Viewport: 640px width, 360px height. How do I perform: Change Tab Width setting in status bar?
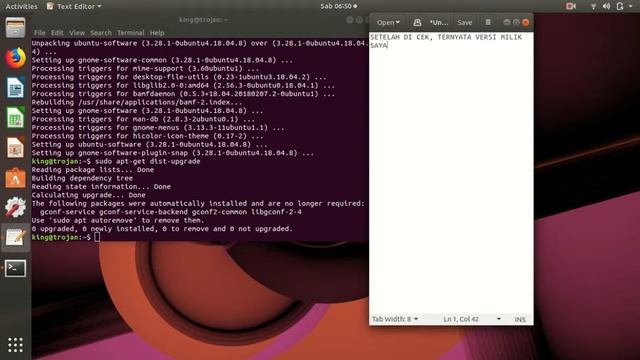(x=395, y=319)
